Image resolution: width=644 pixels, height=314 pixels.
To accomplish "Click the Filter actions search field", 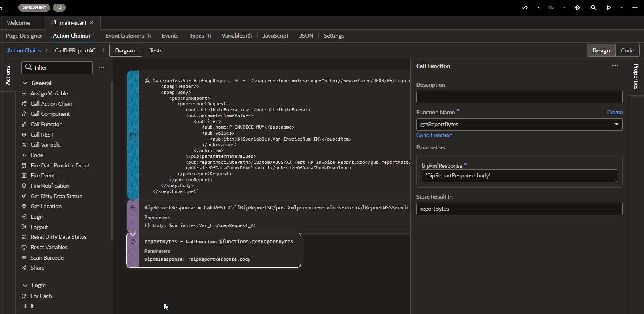I will tap(57, 68).
